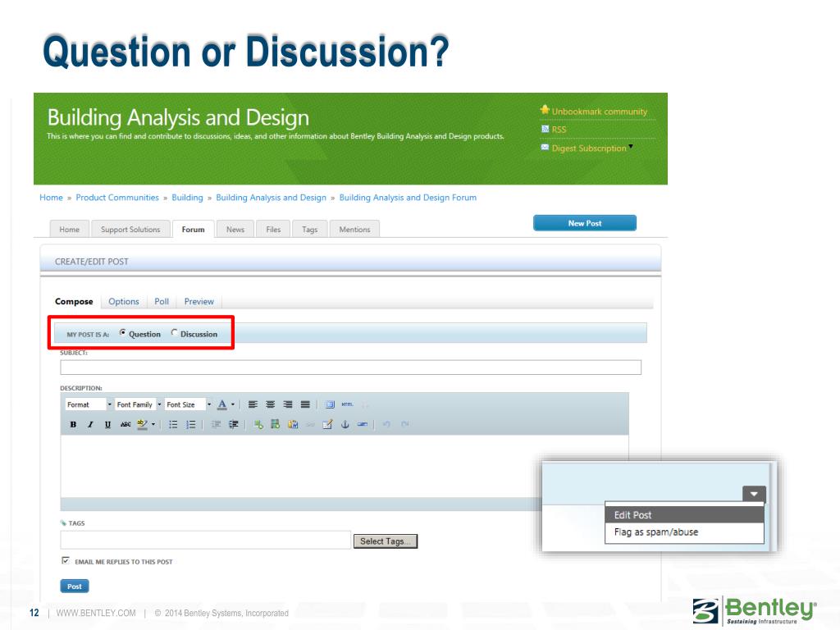This screenshot has height=630, width=840.
Task: Insert a bulleted list
Action: 173,424
